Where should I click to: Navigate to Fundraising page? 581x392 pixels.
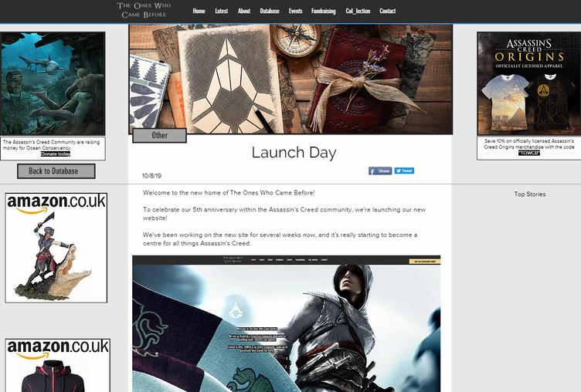323,11
